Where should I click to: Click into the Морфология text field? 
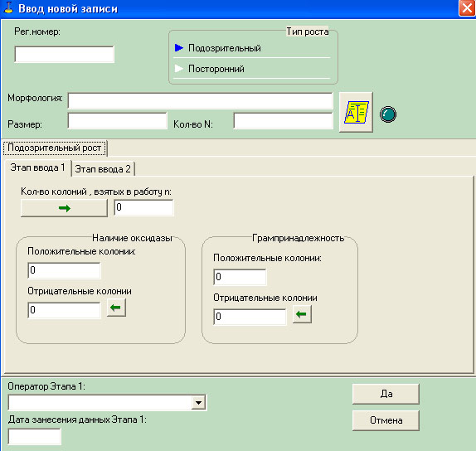(x=201, y=100)
